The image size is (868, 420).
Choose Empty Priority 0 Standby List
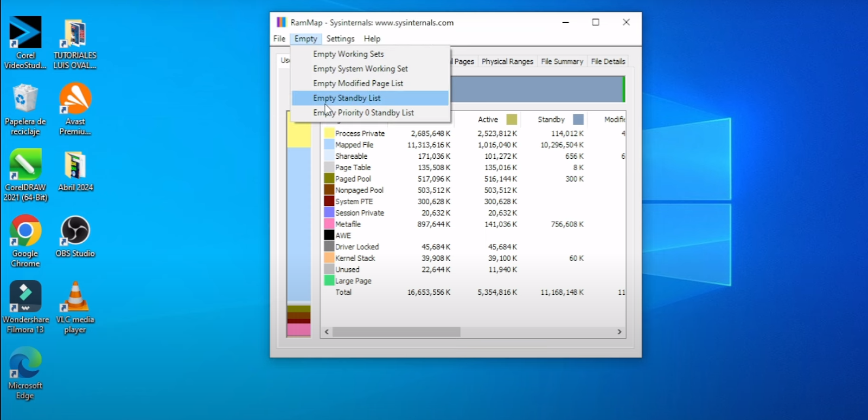[x=370, y=112]
